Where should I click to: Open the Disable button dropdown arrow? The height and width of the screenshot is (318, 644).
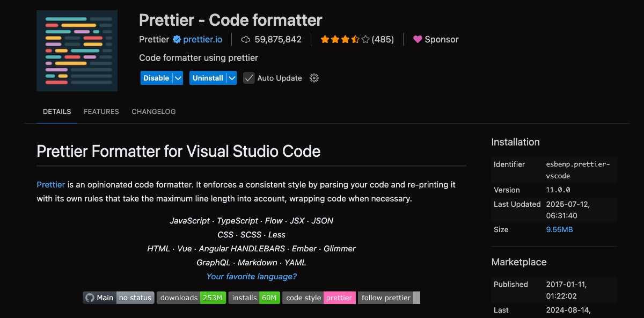pyautogui.click(x=177, y=77)
